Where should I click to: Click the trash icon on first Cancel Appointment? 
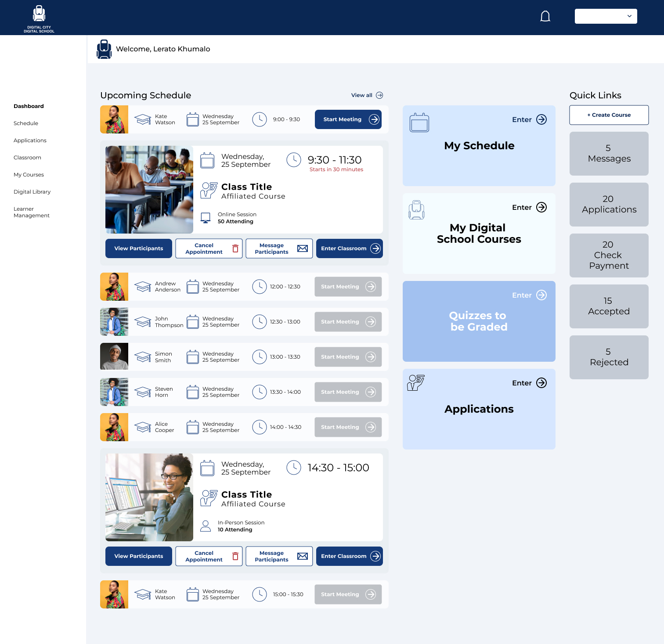235,248
